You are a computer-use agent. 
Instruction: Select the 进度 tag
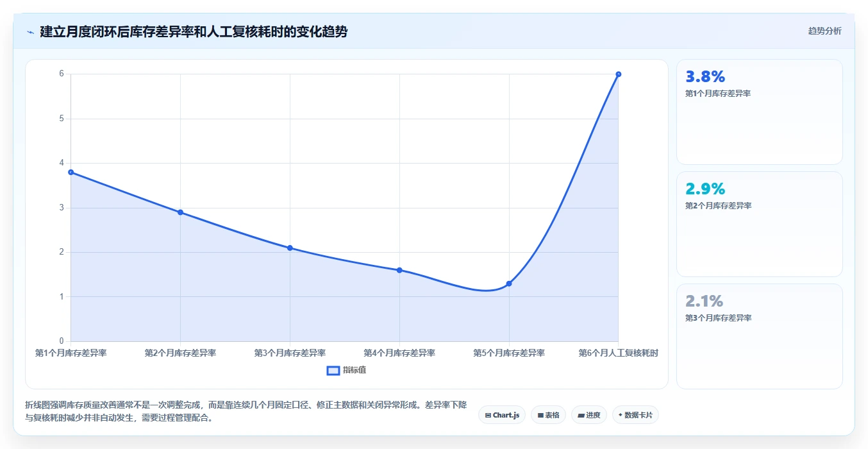pos(588,415)
